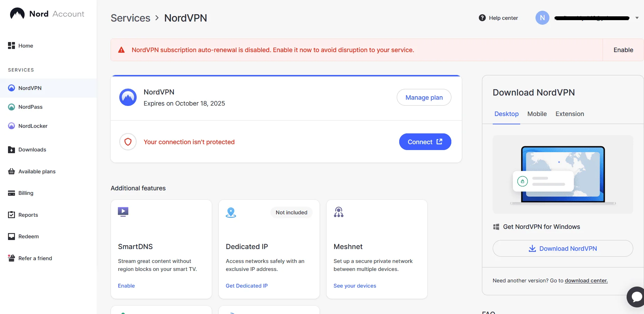Click the Windows logo beside Get NordVPN
The width and height of the screenshot is (644, 314).
point(496,227)
